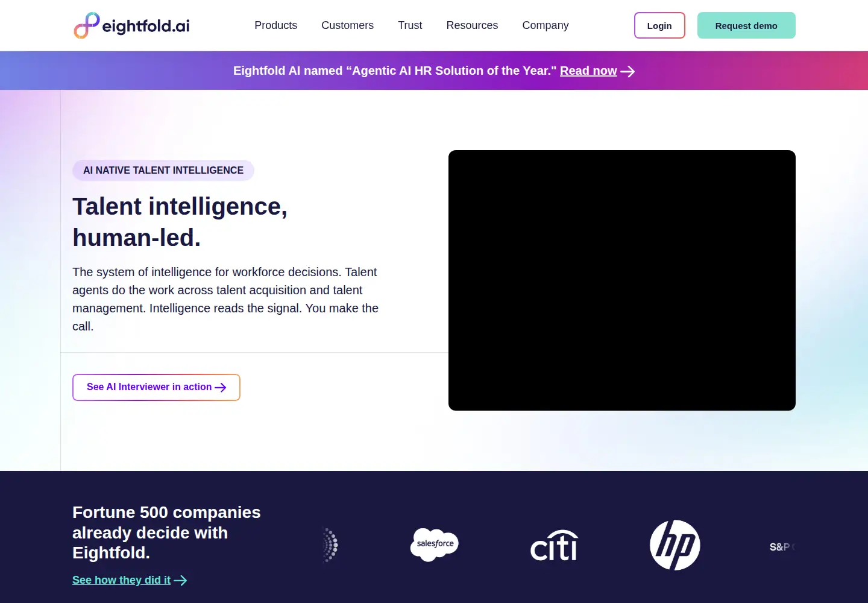Click the Request demo button
The width and height of the screenshot is (868, 603).
point(746,25)
